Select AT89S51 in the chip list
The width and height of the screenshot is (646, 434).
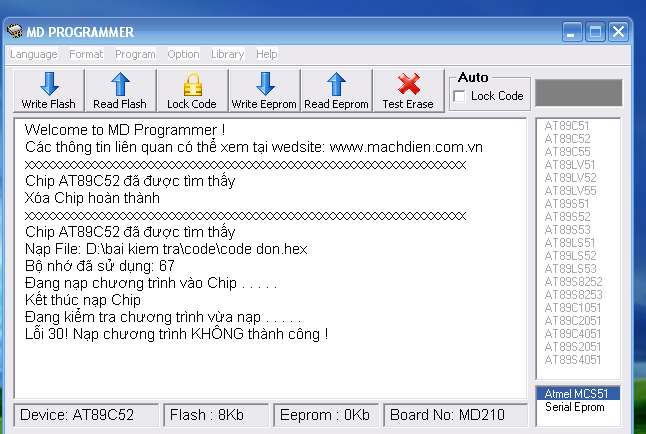pyautogui.click(x=566, y=204)
